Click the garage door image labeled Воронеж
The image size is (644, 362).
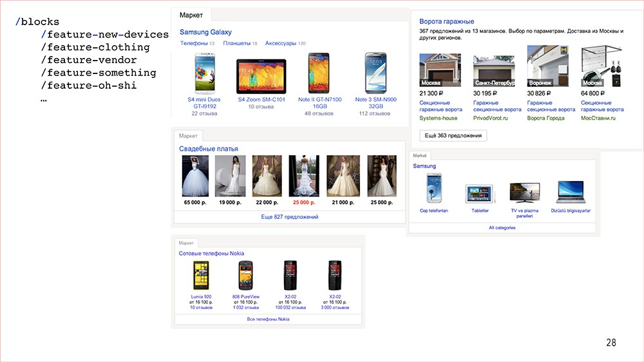coord(547,66)
